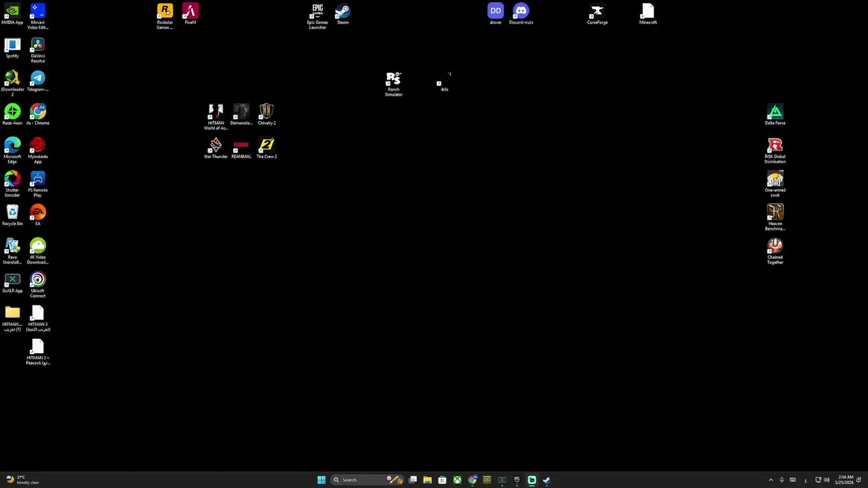Launch Movavi Video Editor from desktop
This screenshot has height=488, width=868.
37,16
